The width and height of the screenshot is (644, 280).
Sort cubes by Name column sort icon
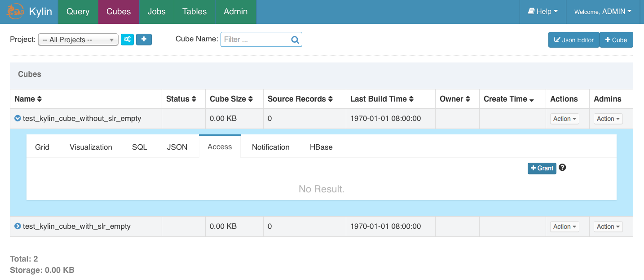coord(40,99)
